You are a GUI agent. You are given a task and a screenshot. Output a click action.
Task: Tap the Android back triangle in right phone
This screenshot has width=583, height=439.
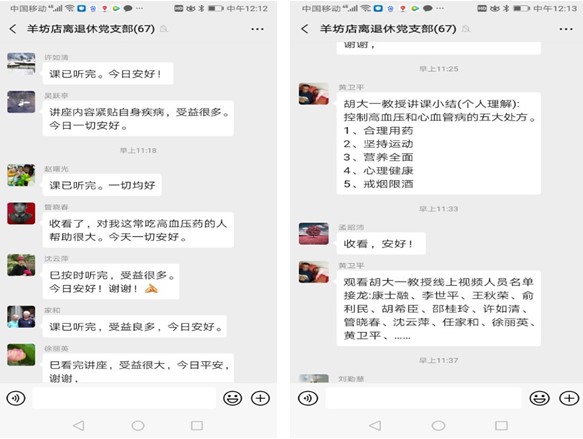[375, 426]
